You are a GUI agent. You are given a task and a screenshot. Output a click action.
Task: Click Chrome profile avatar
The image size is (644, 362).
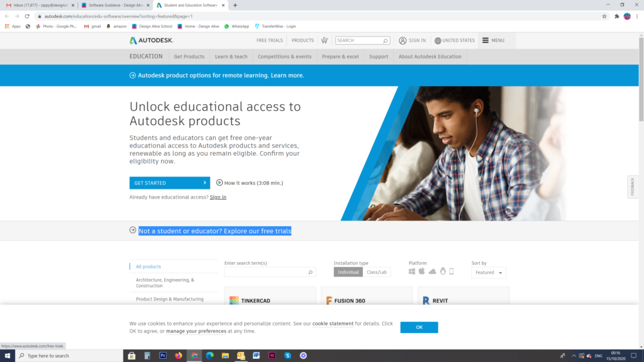[x=627, y=16]
